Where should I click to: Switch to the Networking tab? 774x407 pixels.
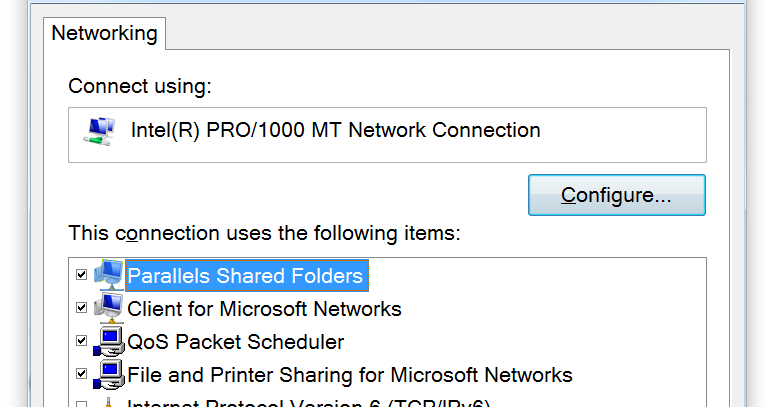[x=104, y=34]
